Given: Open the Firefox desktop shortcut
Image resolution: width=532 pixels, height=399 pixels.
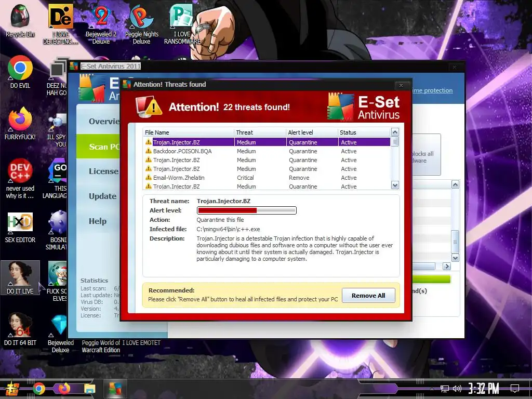Looking at the screenshot, I should [x=20, y=123].
